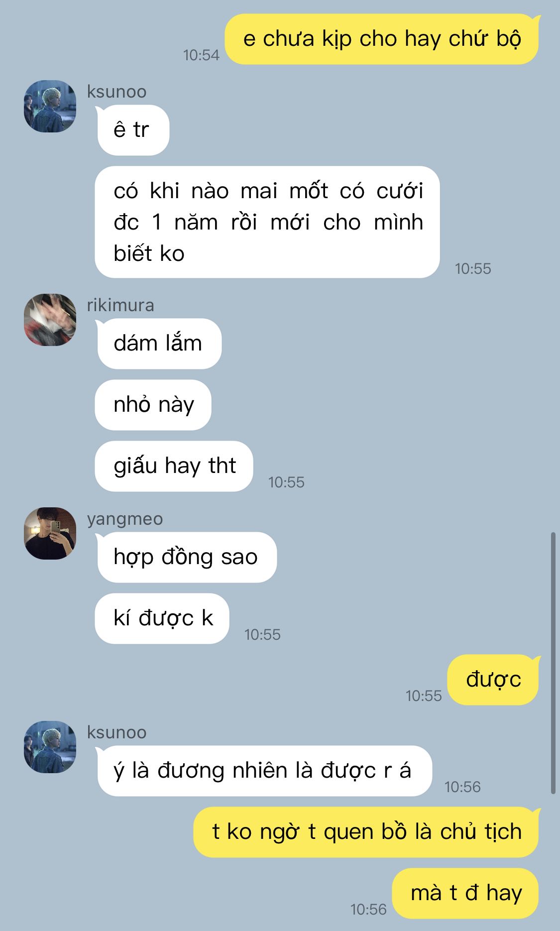Screen dimensions: 560x931
Task: Select the 'e chưa kịp cho hay chứ bộ' message
Action: (382, 39)
